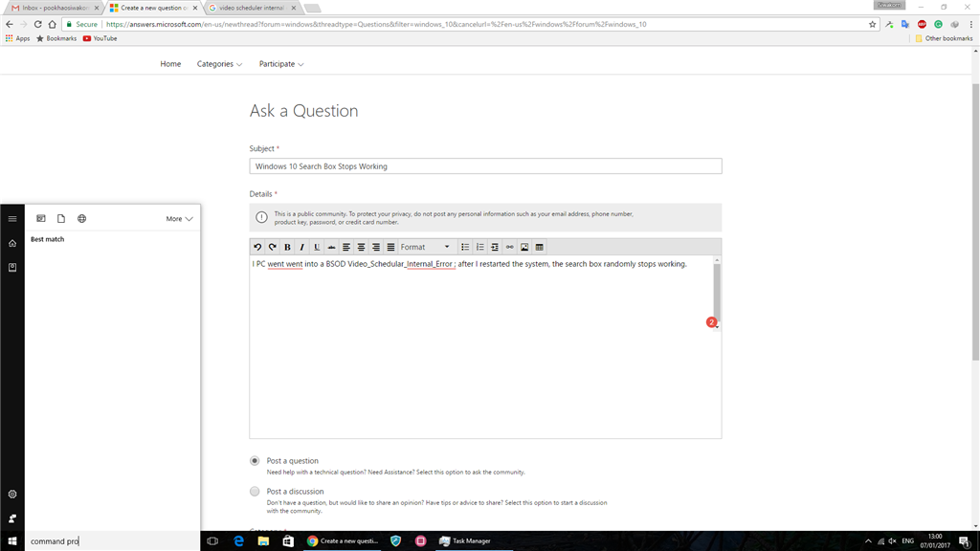Viewport: 980px width, 551px height.
Task: Insert a bulleted list
Action: click(x=465, y=248)
